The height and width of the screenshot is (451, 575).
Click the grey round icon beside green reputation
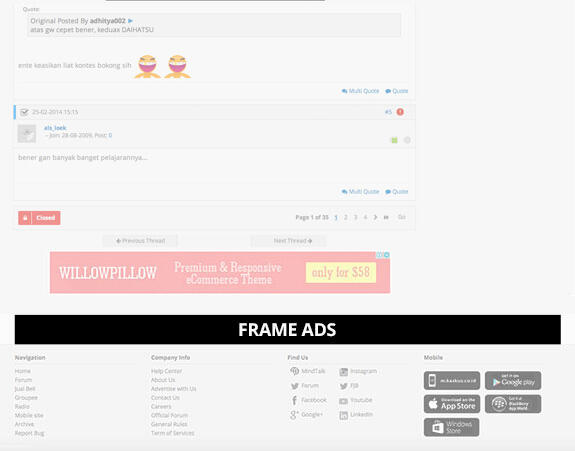coord(407,140)
